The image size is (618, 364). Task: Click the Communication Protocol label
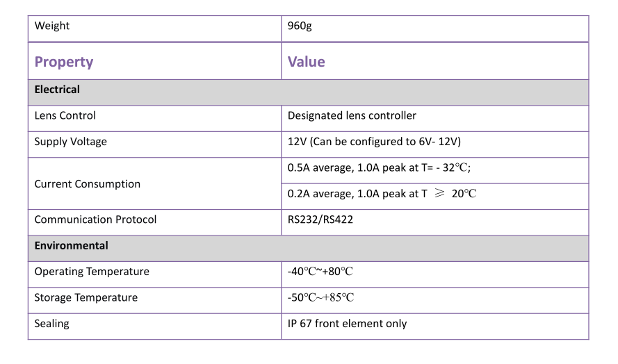[x=95, y=220]
